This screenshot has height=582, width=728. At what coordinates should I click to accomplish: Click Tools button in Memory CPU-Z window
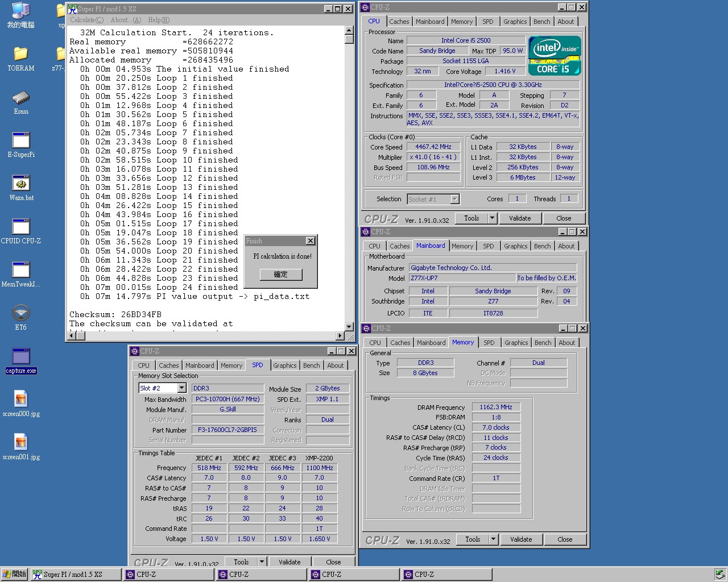point(473,539)
